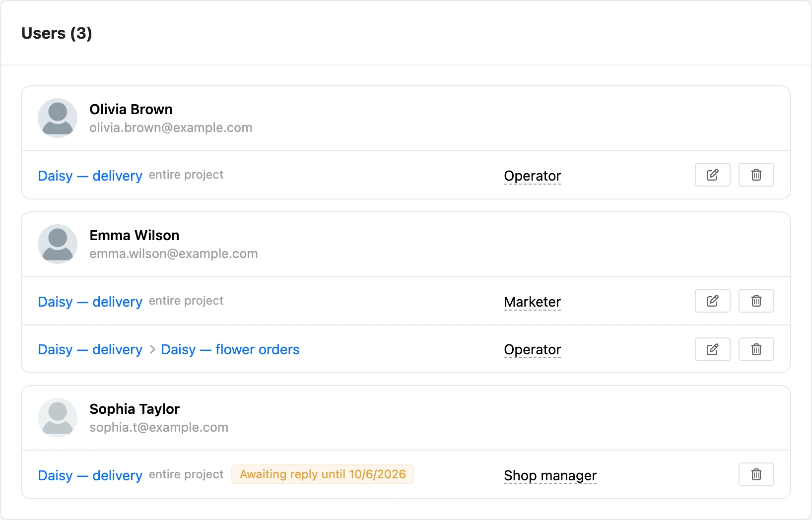Click entire project text in Olivia's row
The image size is (812, 520).
(186, 175)
